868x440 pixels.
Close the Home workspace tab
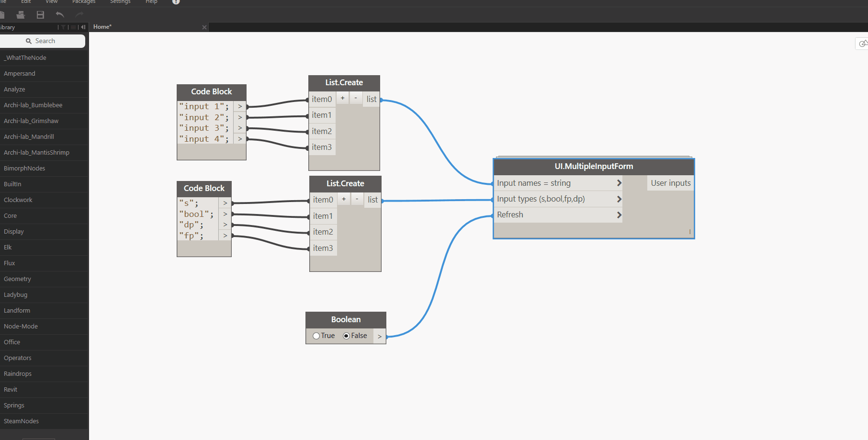coord(204,27)
